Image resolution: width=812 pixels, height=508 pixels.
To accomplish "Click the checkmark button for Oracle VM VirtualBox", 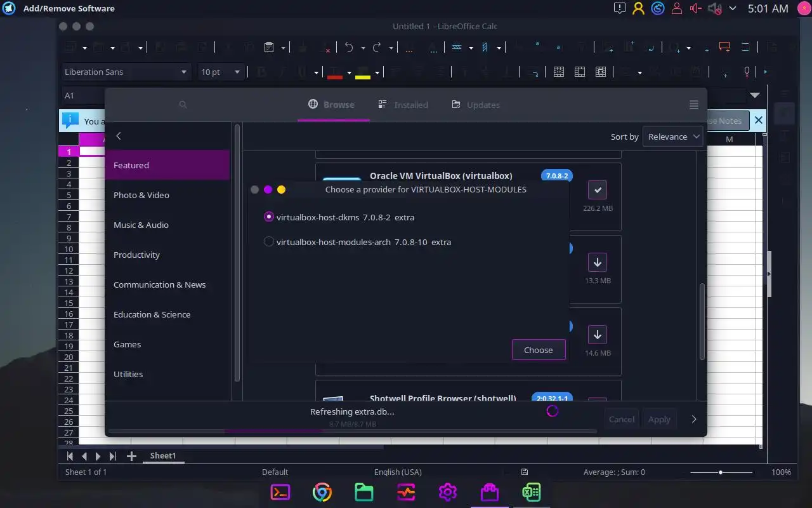I will pyautogui.click(x=597, y=190).
